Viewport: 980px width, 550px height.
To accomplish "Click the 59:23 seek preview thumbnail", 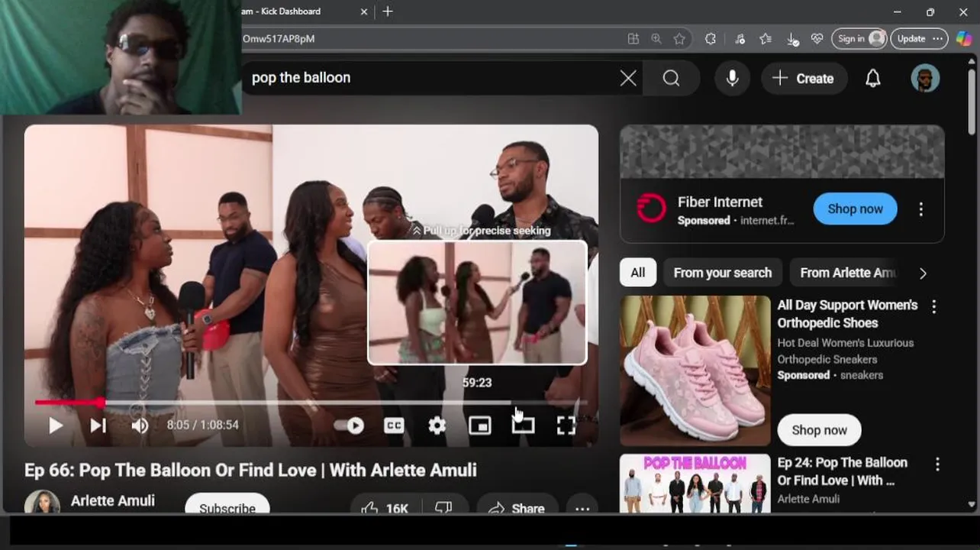I will point(477,303).
